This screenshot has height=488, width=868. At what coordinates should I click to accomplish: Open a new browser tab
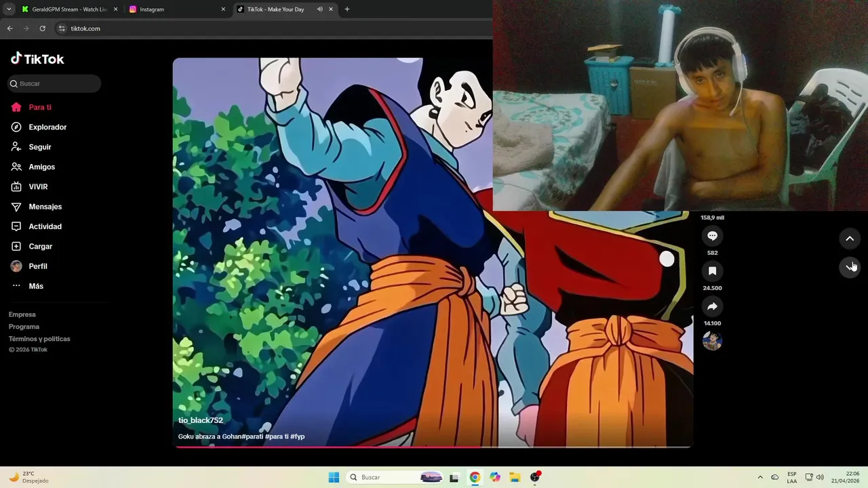point(347,9)
